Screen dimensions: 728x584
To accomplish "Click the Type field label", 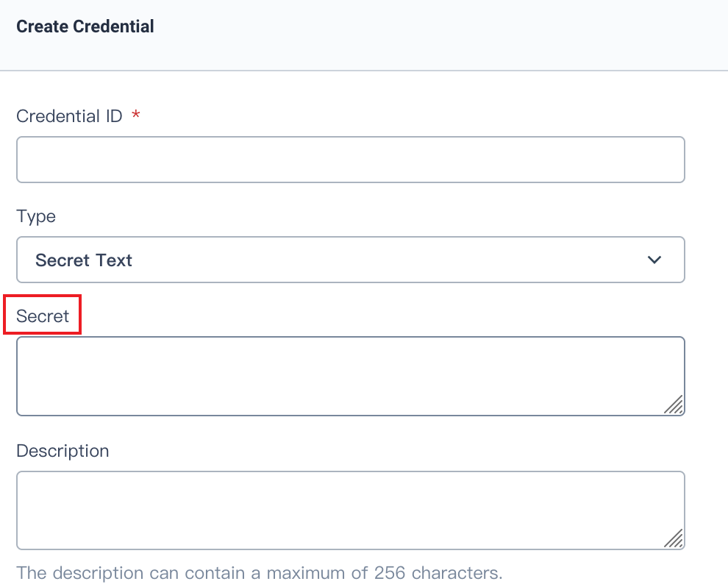I will point(35,216).
